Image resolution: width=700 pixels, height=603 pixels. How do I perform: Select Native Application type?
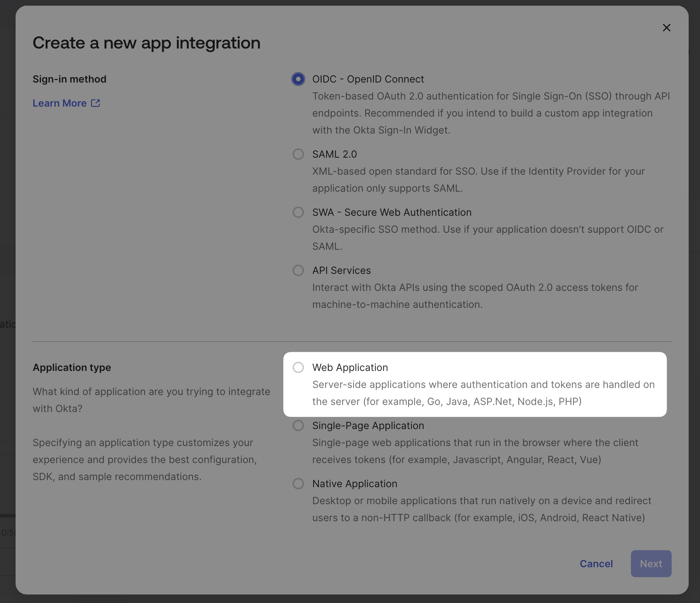tap(298, 484)
